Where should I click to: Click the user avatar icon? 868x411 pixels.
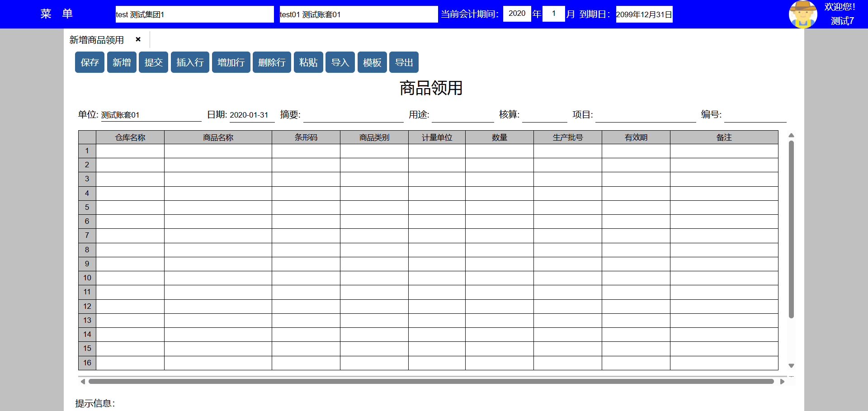[x=802, y=14]
